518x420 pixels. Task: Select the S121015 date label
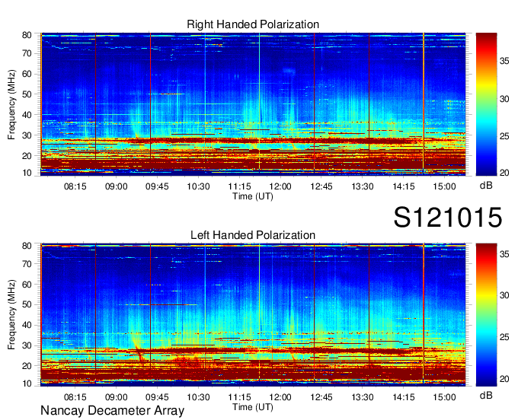(448, 217)
